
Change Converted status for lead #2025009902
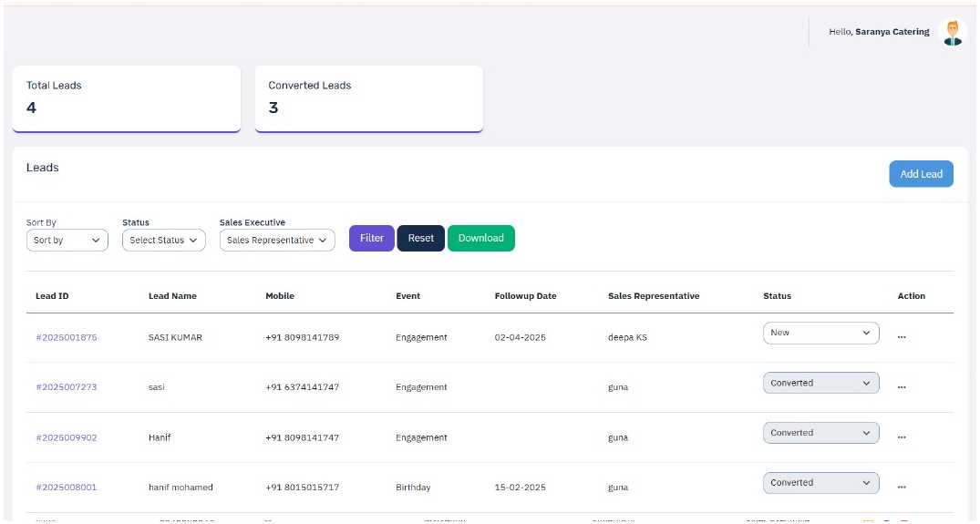click(820, 433)
